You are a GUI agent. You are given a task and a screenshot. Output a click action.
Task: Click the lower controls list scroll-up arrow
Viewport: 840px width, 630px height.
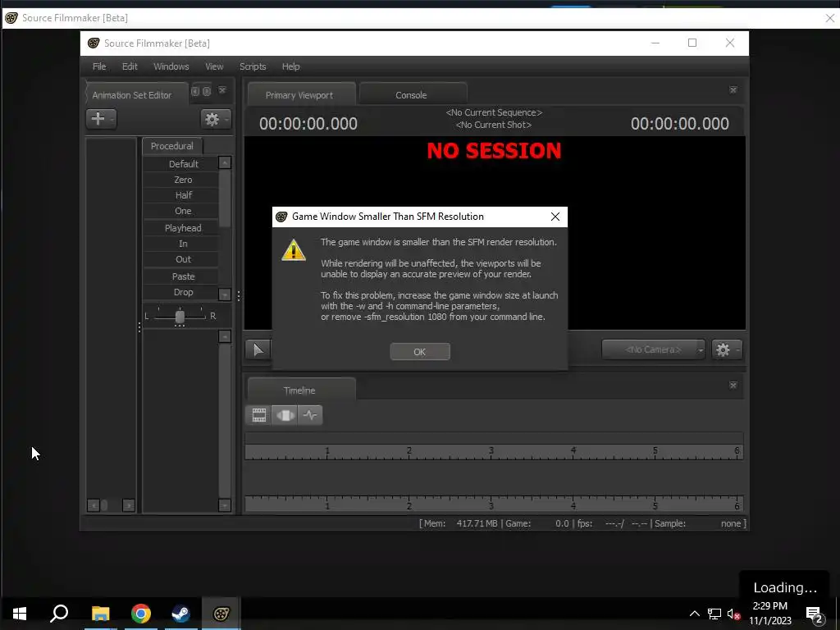(225, 336)
